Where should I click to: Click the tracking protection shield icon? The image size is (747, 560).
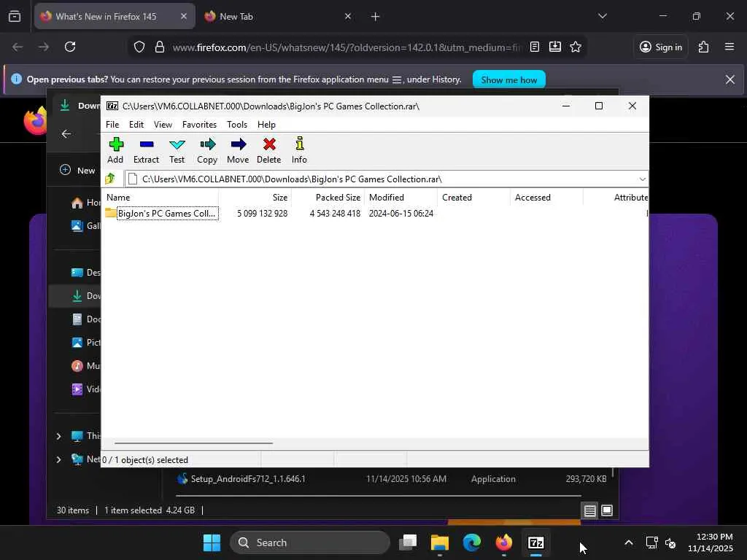tap(139, 47)
